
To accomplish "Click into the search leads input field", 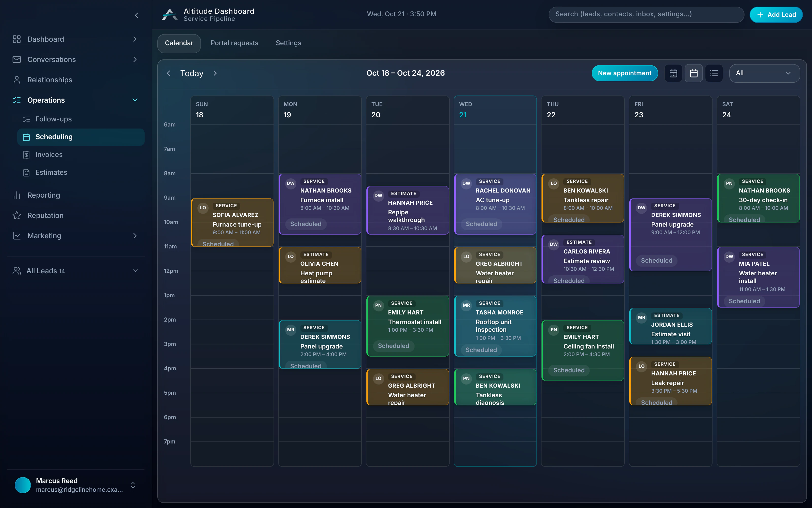I will (x=646, y=14).
